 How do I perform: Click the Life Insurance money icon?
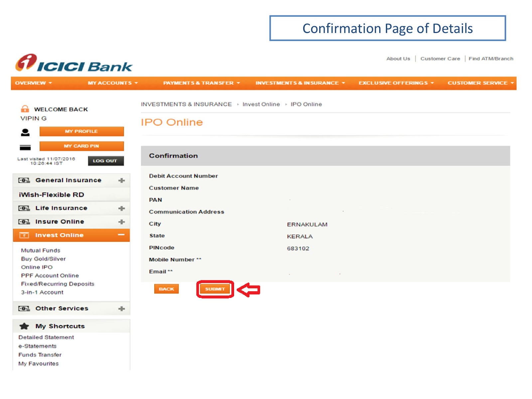pyautogui.click(x=24, y=208)
